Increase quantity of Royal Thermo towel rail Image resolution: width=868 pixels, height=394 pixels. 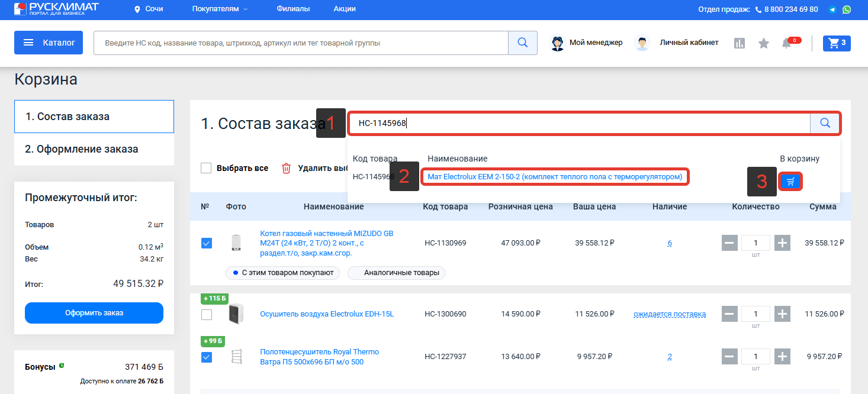[783, 356]
